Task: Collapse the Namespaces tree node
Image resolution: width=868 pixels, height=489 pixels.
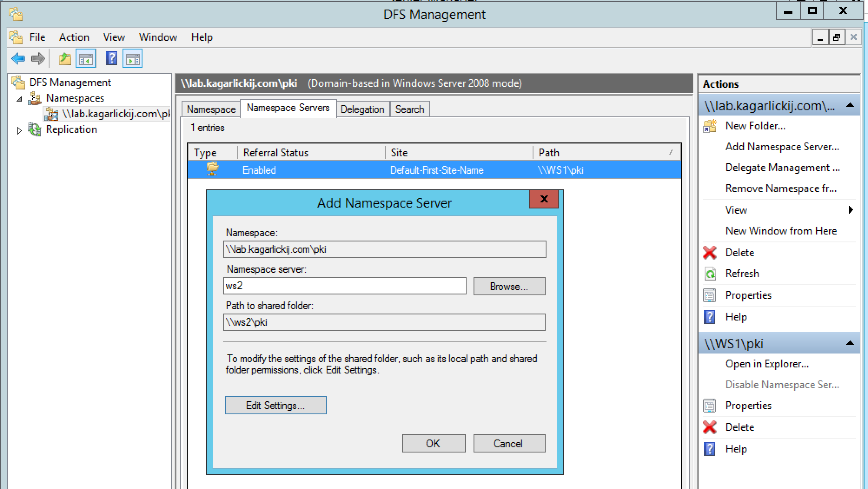Action: click(19, 99)
